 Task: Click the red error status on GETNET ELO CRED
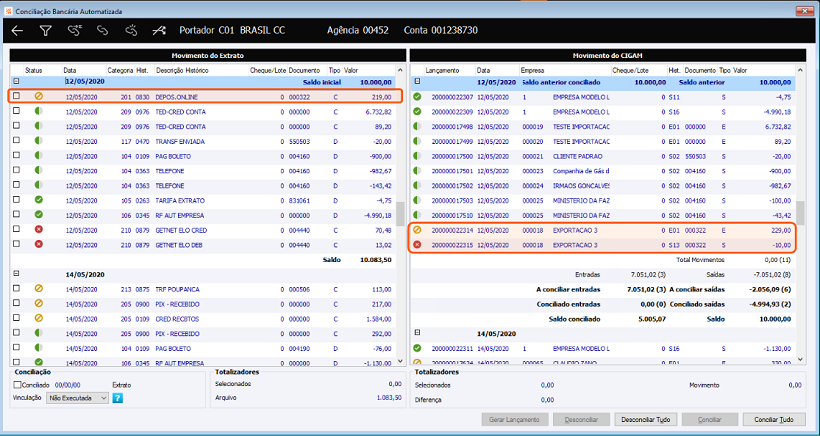click(x=38, y=229)
